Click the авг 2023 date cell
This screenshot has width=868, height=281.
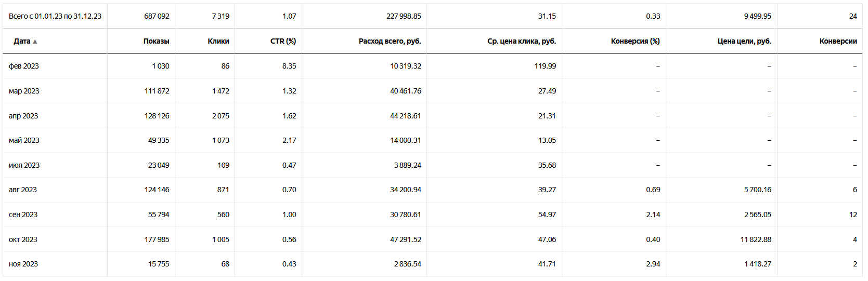click(x=23, y=190)
